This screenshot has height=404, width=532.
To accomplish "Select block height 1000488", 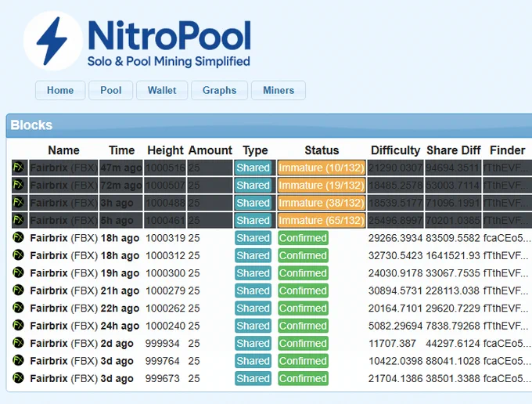I will point(166,203).
